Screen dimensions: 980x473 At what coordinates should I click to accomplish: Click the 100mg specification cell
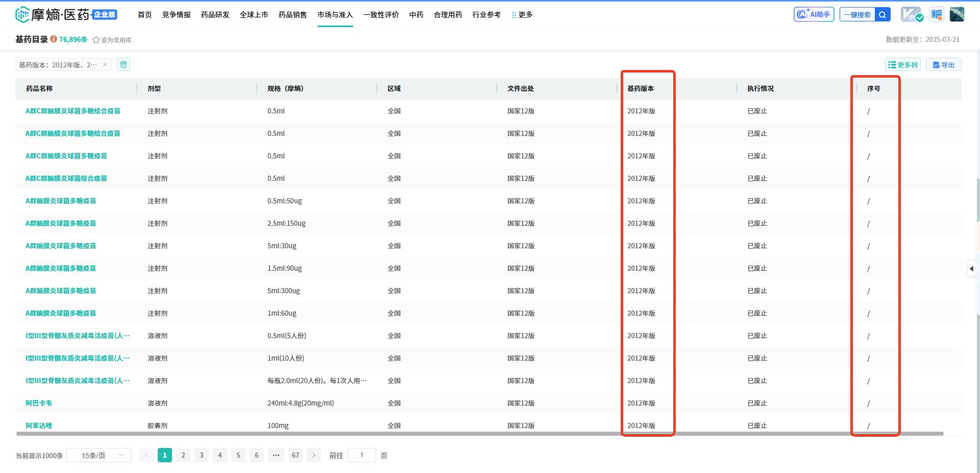pyautogui.click(x=278, y=425)
